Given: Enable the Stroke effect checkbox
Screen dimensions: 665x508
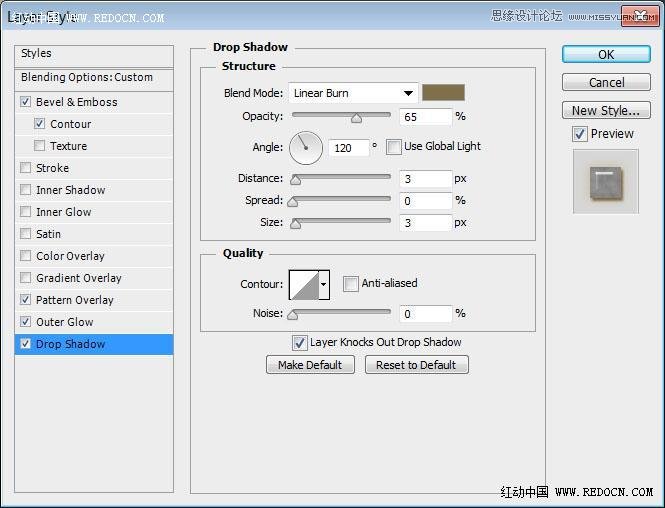Looking at the screenshot, I should click(25, 168).
